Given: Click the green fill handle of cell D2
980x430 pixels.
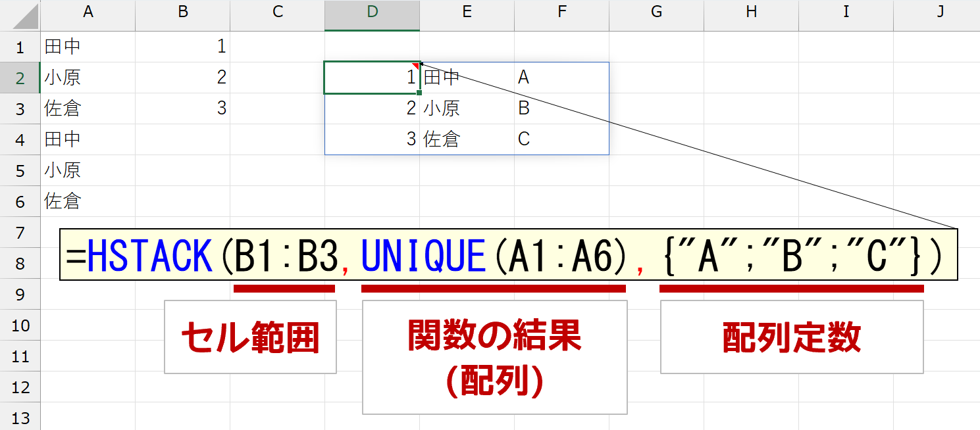Looking at the screenshot, I should [419, 93].
